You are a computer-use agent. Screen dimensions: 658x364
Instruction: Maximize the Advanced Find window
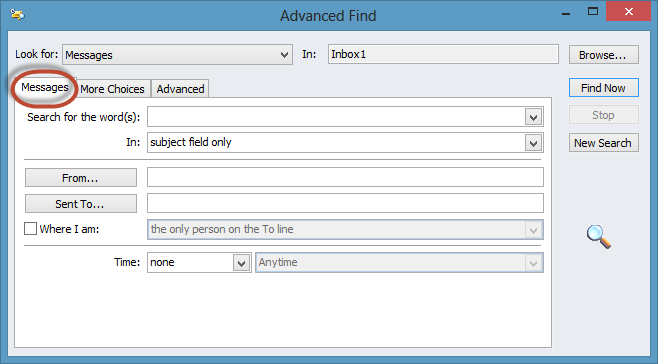tap(593, 12)
